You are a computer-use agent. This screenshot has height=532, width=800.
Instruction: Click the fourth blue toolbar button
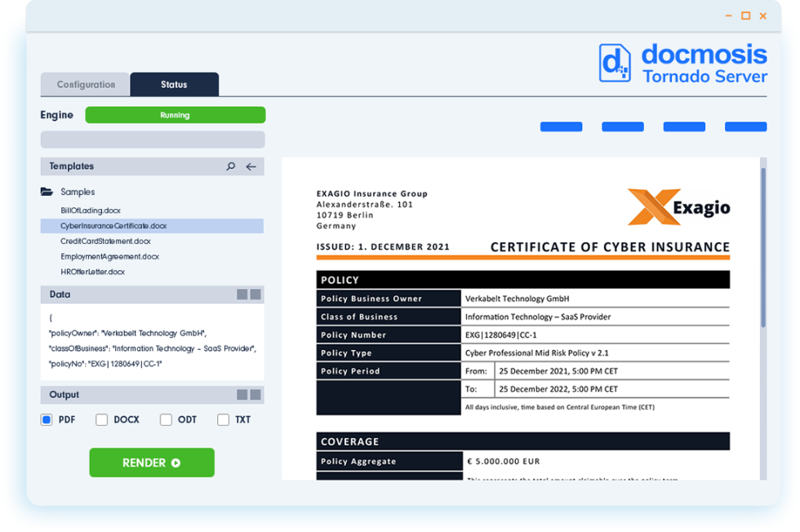745,126
